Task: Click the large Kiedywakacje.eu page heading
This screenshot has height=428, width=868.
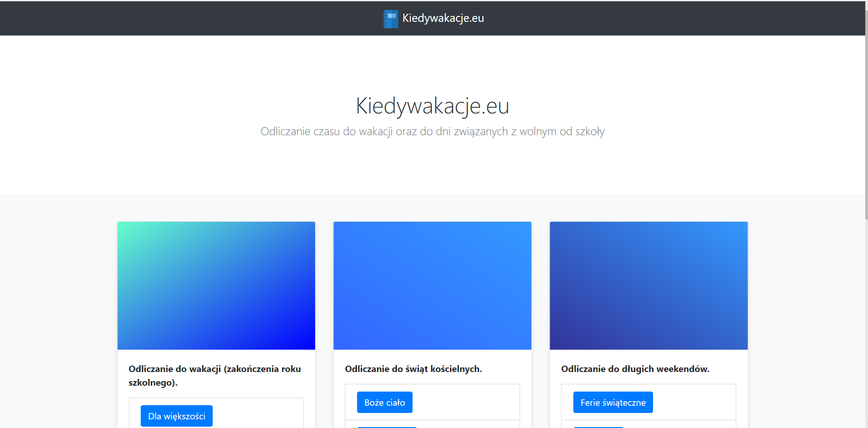Action: point(432,106)
